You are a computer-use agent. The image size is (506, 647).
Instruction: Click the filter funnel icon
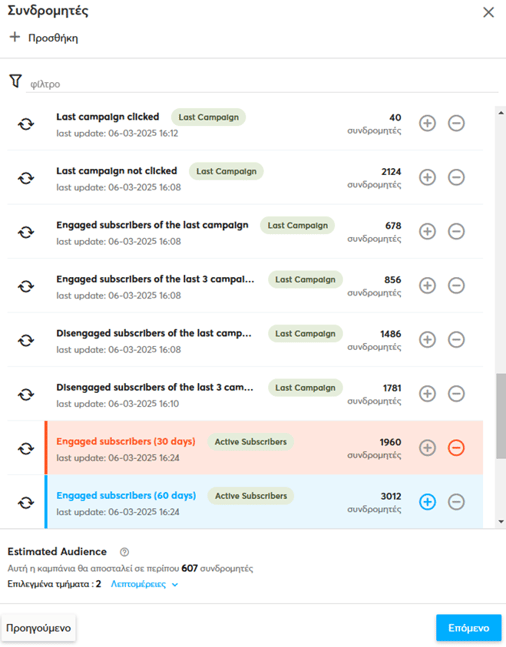(16, 81)
